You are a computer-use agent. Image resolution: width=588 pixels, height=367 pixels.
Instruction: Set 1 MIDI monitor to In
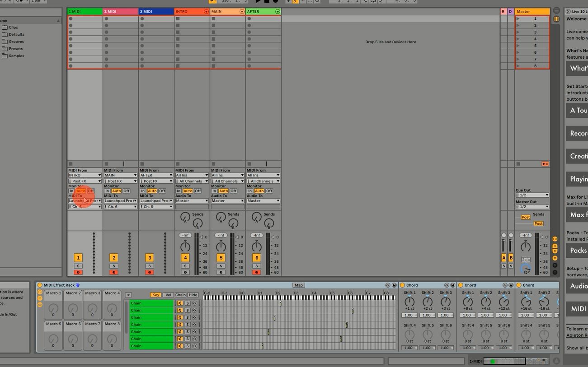[71, 191]
